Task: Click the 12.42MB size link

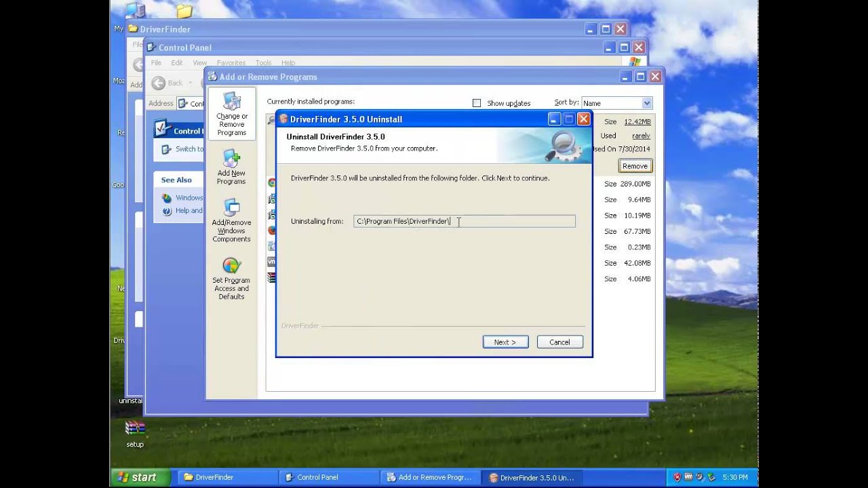Action: pos(637,122)
